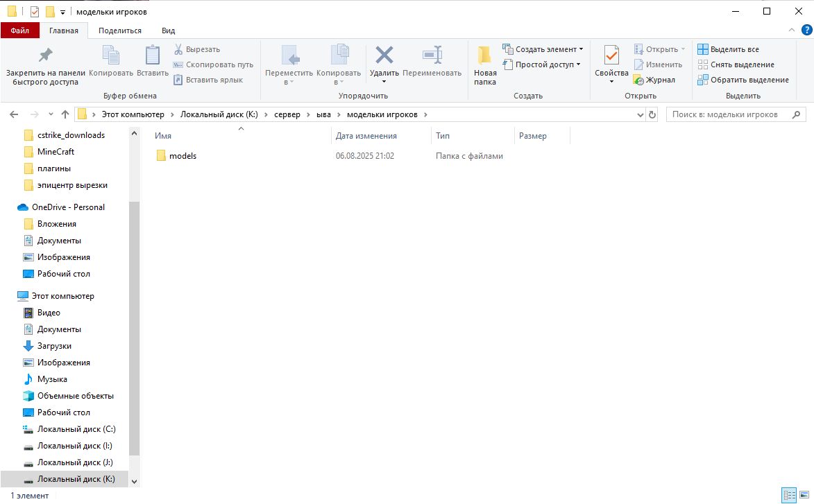Screen dimensions: 814x504
Task: Click Invert selection (Обратить выделение)
Action: (743, 80)
